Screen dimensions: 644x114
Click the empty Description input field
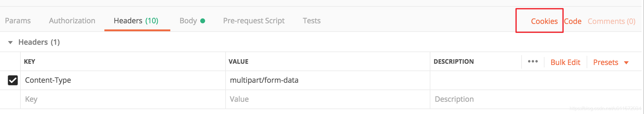pyautogui.click(x=536, y=99)
